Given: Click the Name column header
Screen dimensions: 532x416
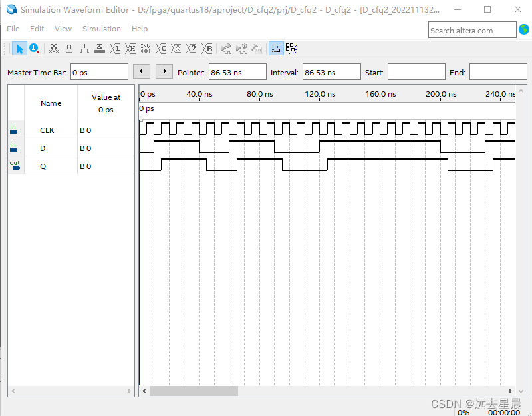Looking at the screenshot, I should [51, 103].
